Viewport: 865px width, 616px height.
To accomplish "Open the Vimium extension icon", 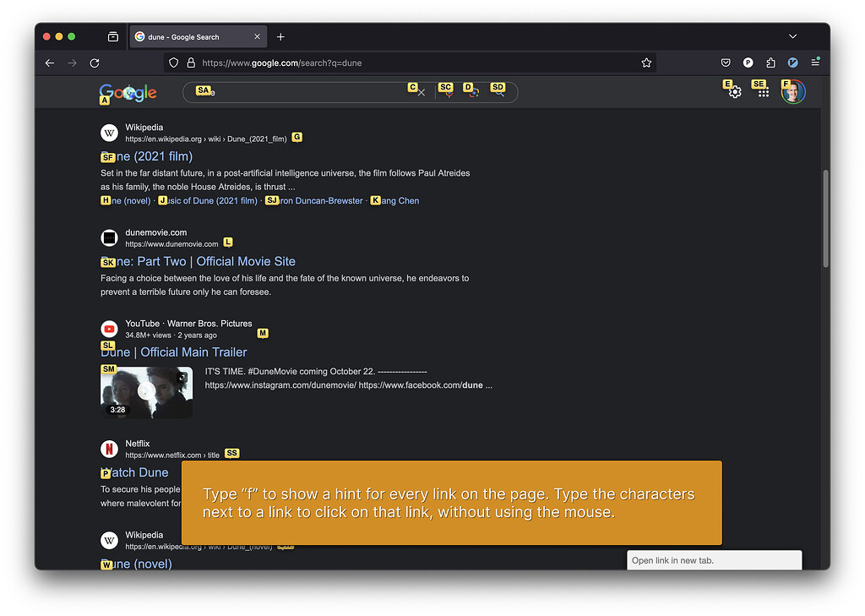I will click(x=792, y=63).
